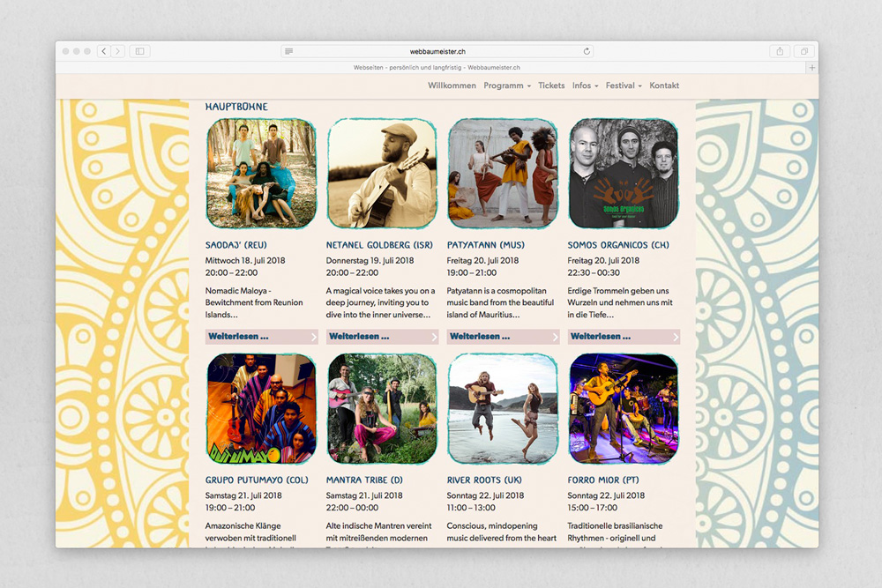The image size is (882, 588).
Task: Click the Safari back arrow button
Action: pos(104,52)
